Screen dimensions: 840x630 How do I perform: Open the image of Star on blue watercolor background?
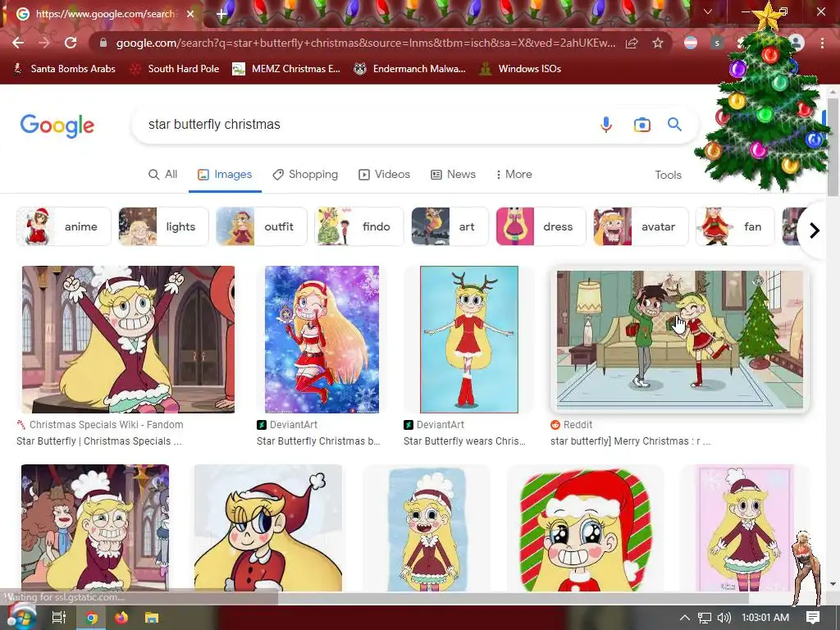point(427,529)
